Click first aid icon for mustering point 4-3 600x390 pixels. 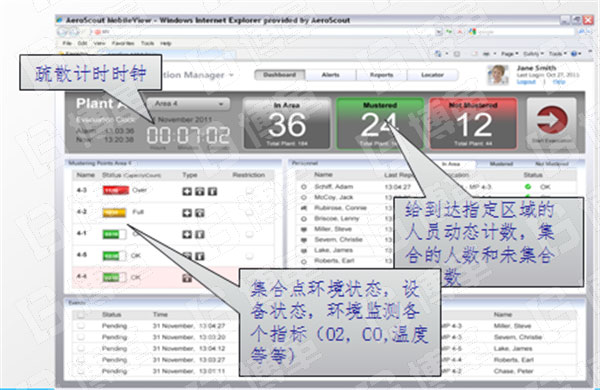coord(187,191)
